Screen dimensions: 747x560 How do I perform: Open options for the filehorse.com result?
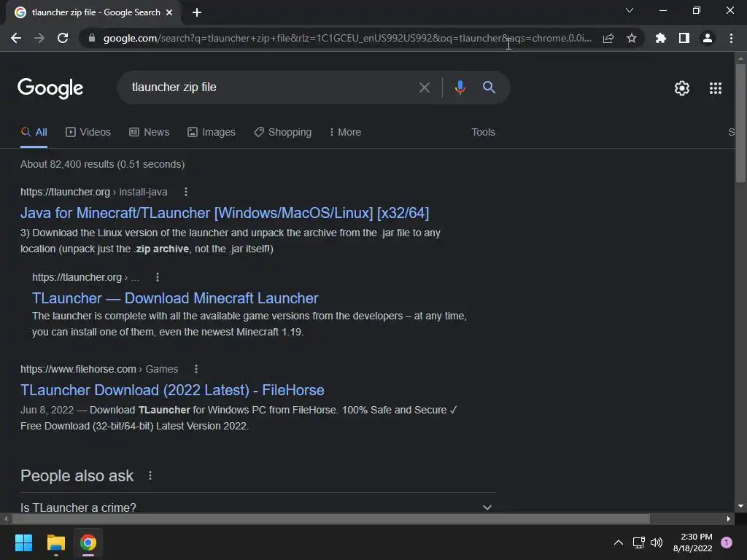(196, 369)
